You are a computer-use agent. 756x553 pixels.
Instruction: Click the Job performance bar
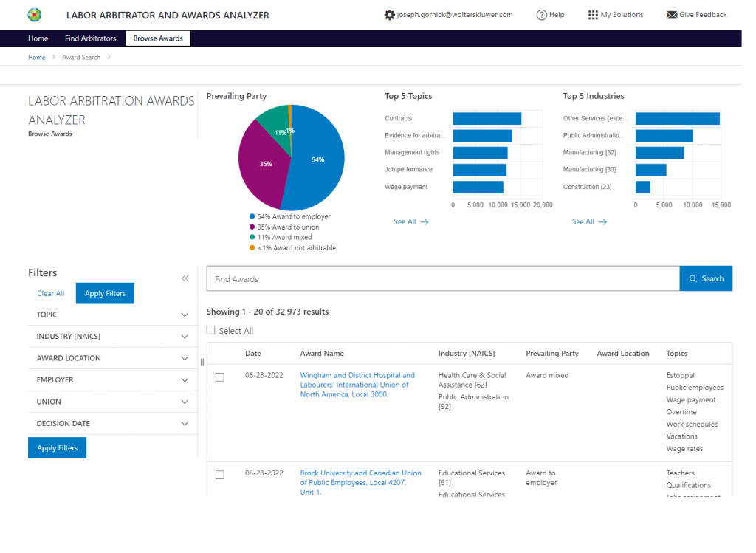coord(480,171)
